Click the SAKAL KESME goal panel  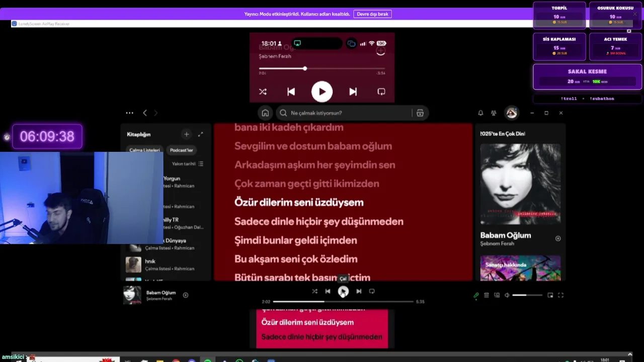tap(587, 77)
